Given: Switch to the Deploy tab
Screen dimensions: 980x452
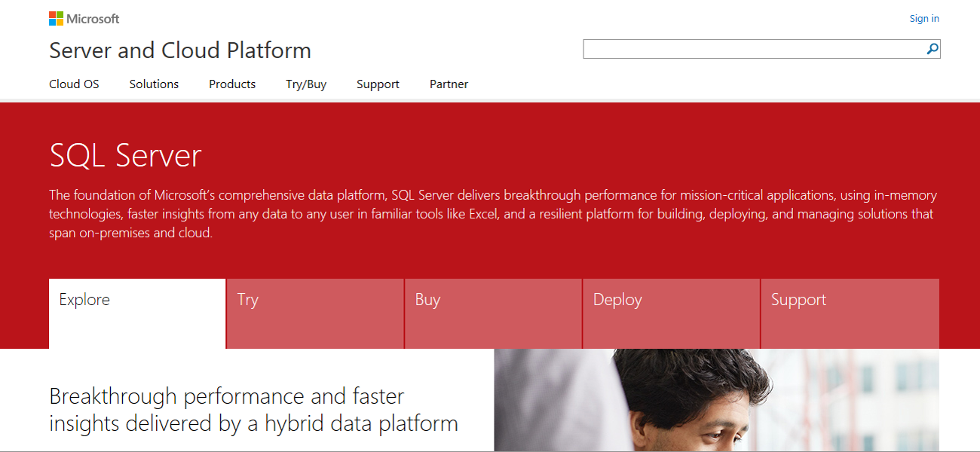Looking at the screenshot, I should [x=671, y=313].
